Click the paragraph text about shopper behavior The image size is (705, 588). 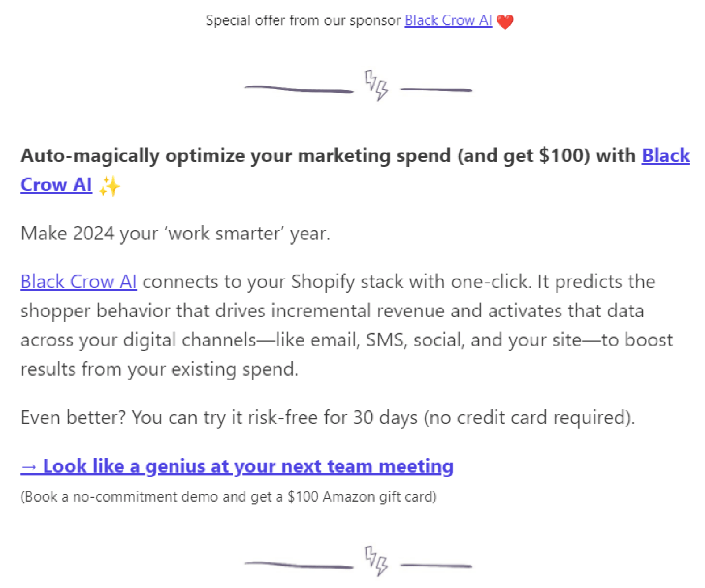(x=332, y=311)
